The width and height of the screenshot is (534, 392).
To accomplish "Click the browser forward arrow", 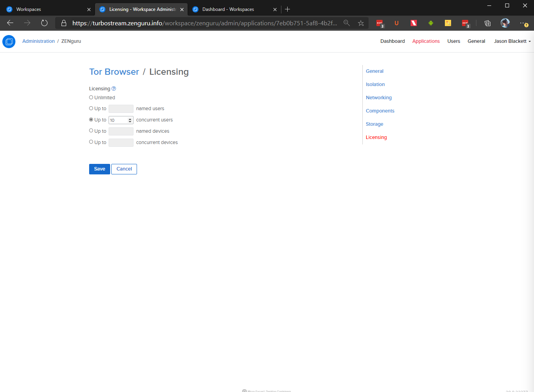I will 27,23.
